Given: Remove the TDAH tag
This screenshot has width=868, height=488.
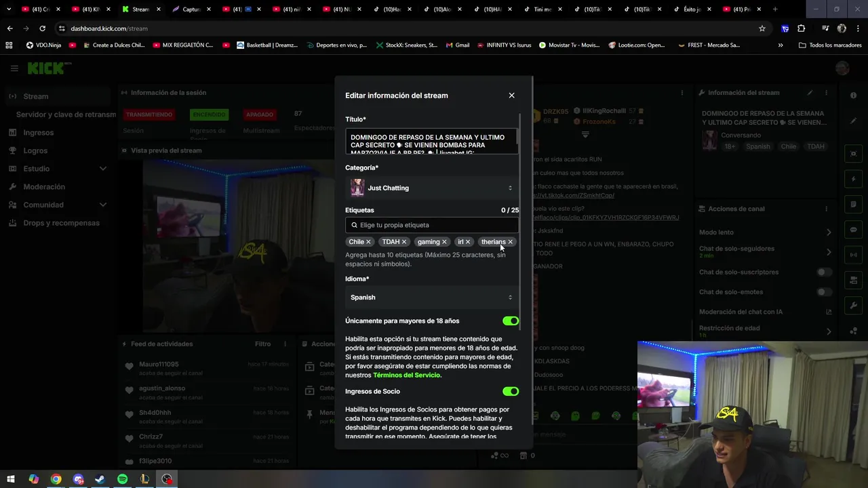Looking at the screenshot, I should (x=404, y=242).
